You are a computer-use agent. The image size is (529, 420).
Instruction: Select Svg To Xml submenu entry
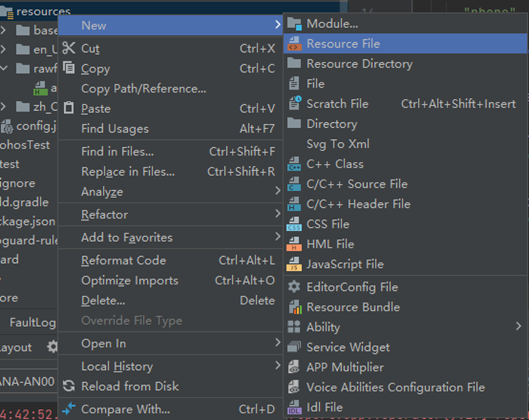pyautogui.click(x=405, y=144)
